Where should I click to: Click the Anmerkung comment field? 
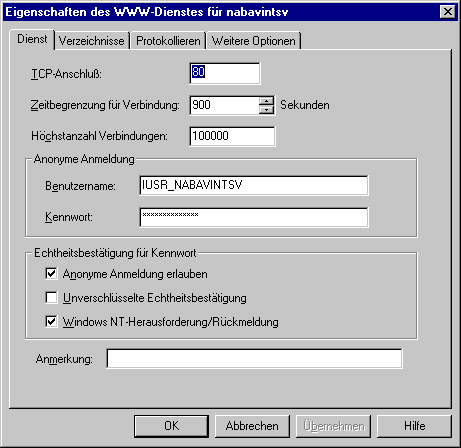pyautogui.click(x=254, y=359)
